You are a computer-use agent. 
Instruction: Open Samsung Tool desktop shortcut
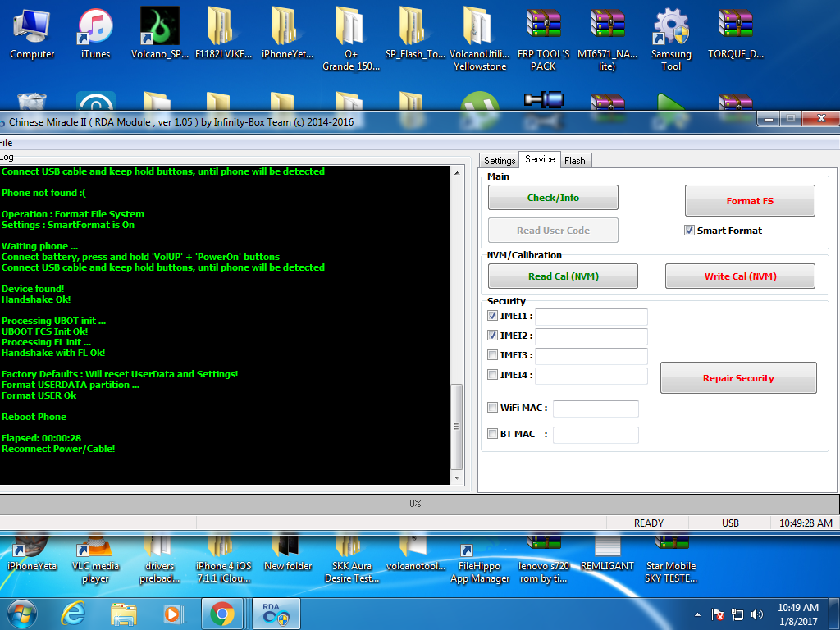(671, 33)
